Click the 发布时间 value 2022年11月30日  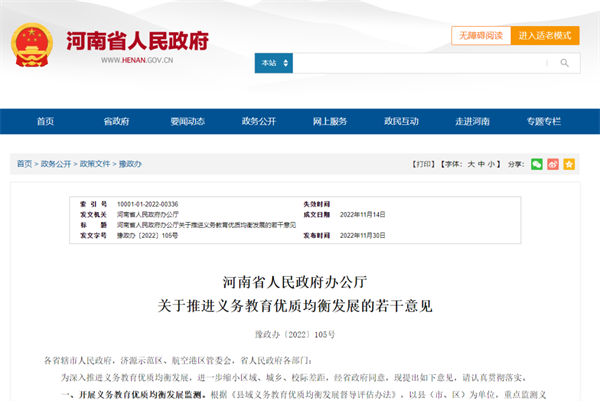(x=362, y=235)
